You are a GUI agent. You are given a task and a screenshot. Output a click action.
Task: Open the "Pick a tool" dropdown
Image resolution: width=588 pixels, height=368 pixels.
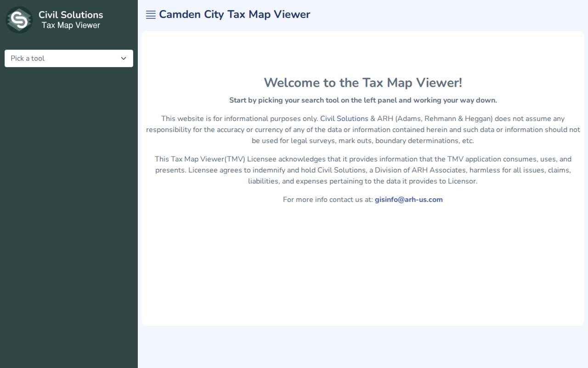coord(69,58)
